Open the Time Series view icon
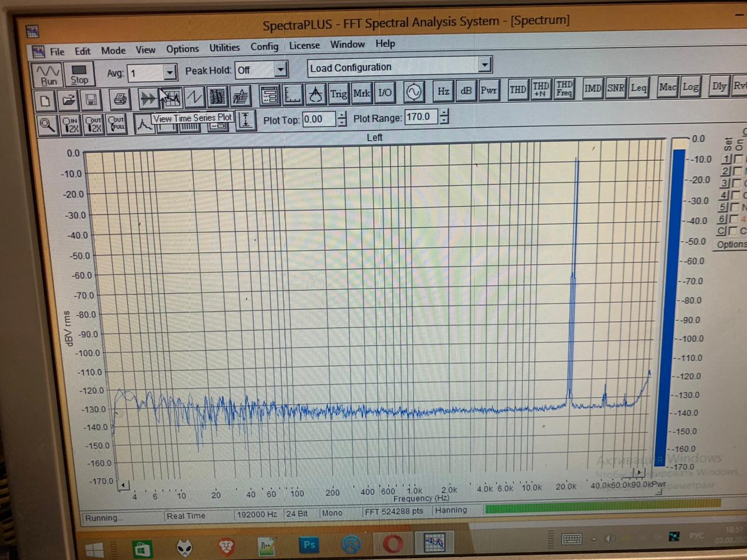 149,98
